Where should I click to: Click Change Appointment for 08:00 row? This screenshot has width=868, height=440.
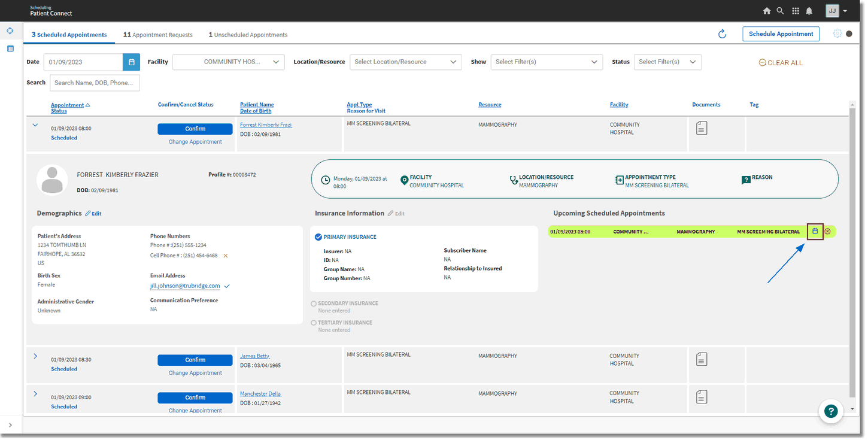(195, 142)
